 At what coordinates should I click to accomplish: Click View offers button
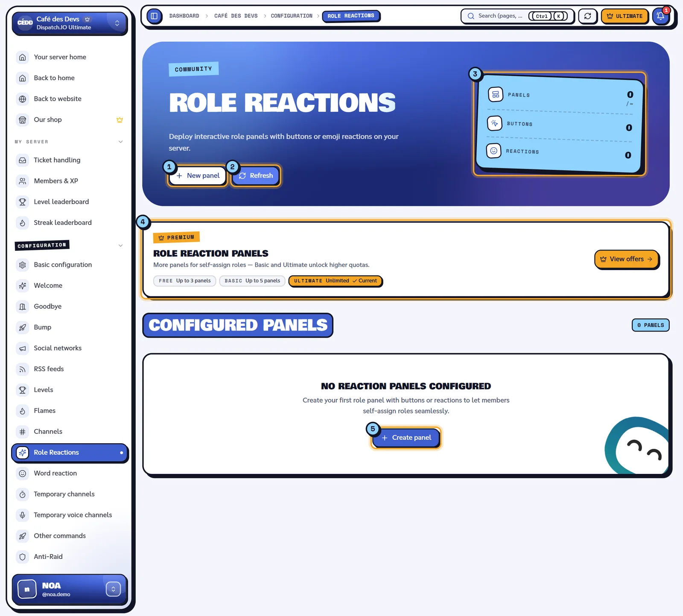click(626, 259)
